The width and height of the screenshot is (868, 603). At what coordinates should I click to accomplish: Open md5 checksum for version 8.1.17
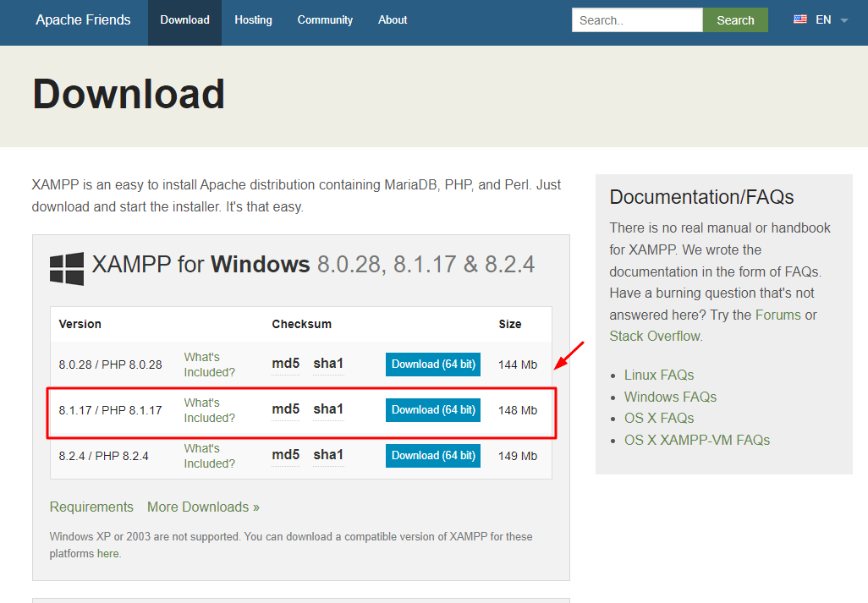tap(285, 409)
